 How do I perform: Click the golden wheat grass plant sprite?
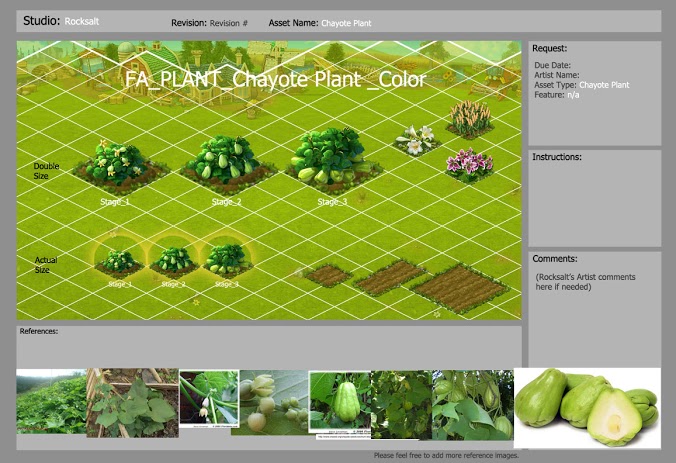[x=468, y=118]
